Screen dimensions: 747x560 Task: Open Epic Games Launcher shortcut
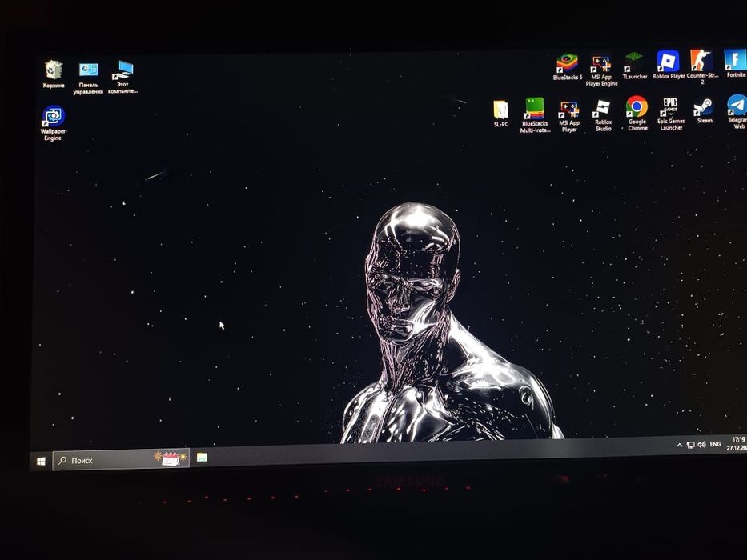pyautogui.click(x=671, y=114)
